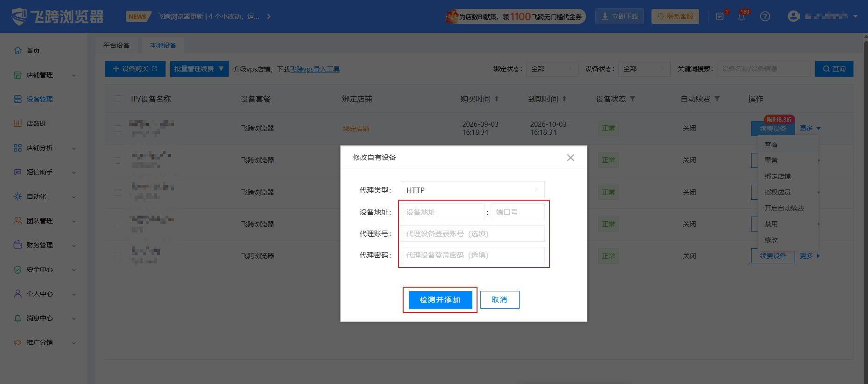Click the gift banner for 1100 飞跨代金券
This screenshot has width=868, height=384.
pyautogui.click(x=515, y=16)
